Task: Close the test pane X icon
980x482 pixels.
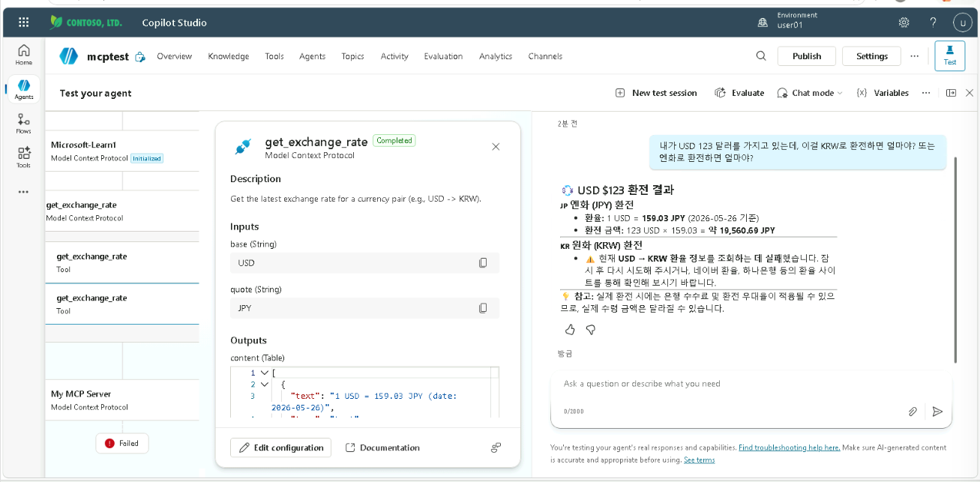Action: [x=970, y=93]
